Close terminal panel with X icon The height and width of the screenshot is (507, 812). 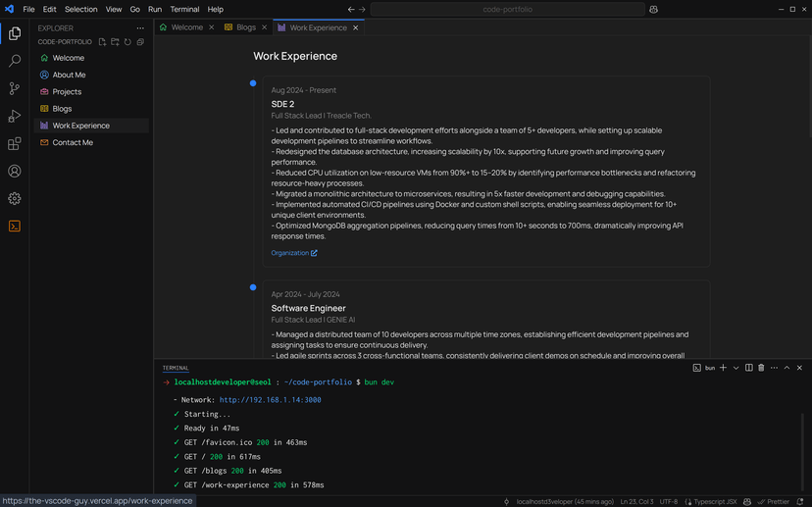pyautogui.click(x=799, y=368)
